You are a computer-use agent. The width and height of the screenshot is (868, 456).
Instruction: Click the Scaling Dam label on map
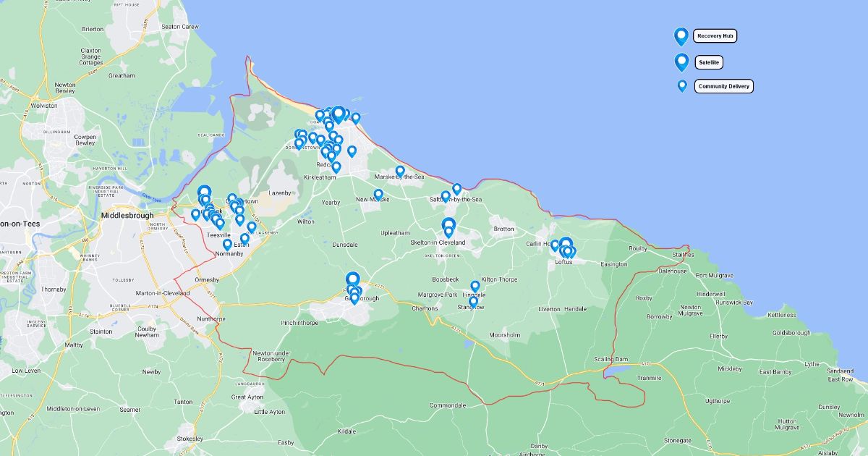(x=611, y=359)
